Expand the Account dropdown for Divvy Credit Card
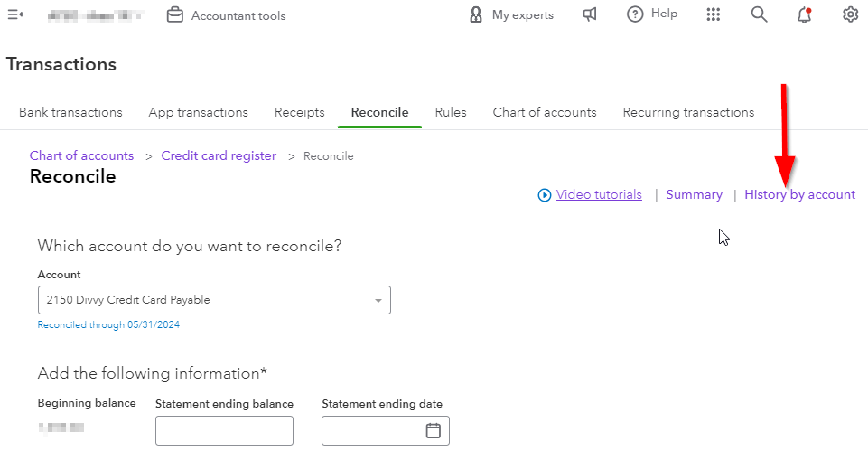Viewport: 868px width, 460px height. click(378, 300)
